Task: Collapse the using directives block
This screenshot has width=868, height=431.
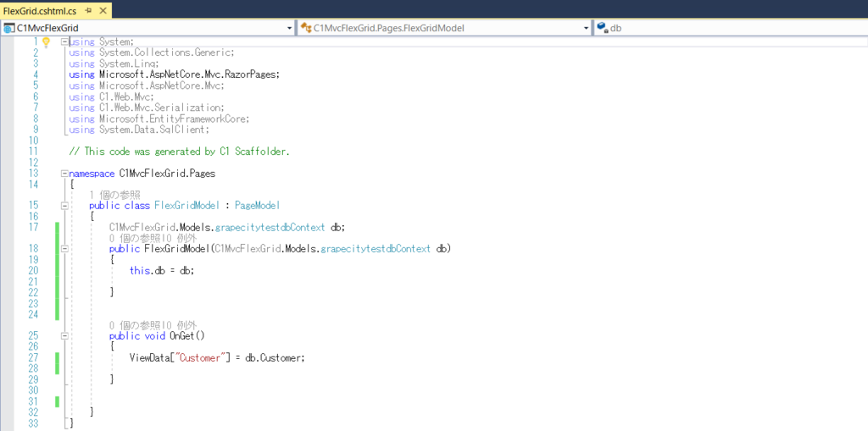Action: (x=64, y=41)
